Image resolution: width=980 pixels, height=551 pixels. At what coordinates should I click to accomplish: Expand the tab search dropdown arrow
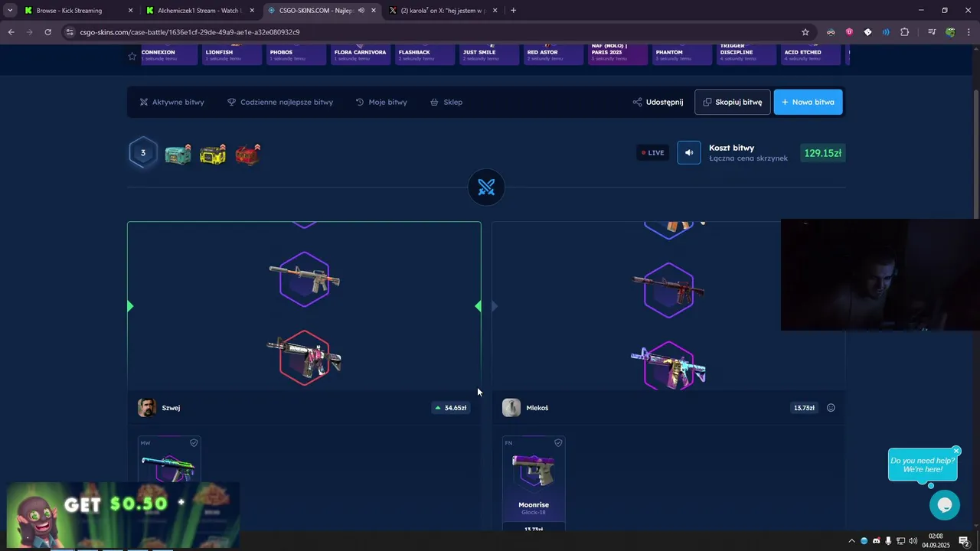10,11
